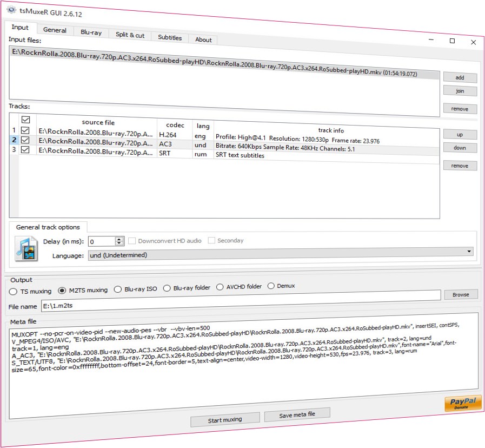485x448 pixels.
Task: Open the Blu-ray tab
Action: 91,32
